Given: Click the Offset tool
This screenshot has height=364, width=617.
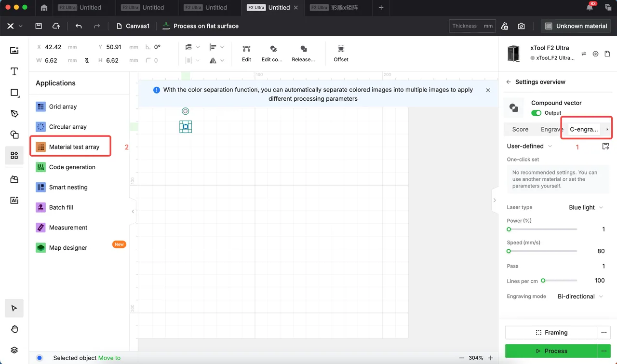Looking at the screenshot, I should [x=341, y=53].
